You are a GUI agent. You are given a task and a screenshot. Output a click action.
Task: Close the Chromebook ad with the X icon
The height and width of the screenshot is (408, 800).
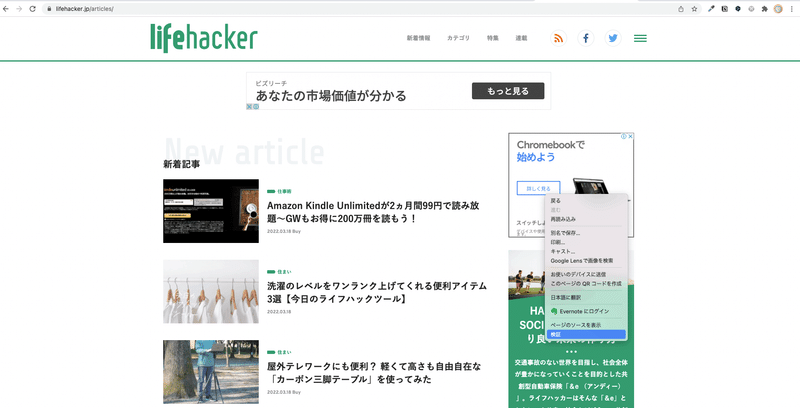tap(631, 136)
